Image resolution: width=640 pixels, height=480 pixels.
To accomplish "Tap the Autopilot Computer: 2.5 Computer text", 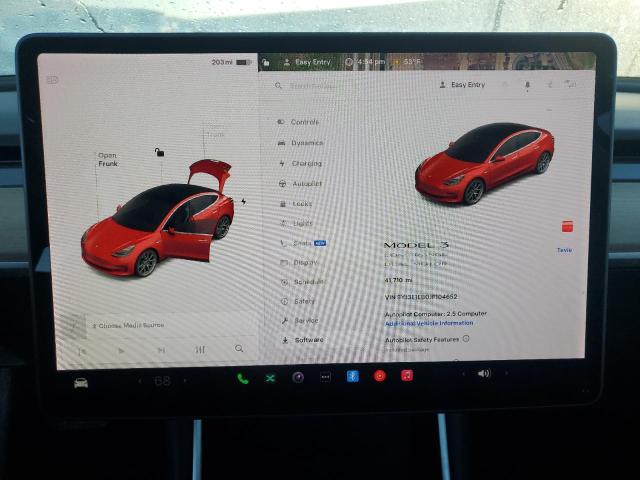I will pyautogui.click(x=436, y=314).
